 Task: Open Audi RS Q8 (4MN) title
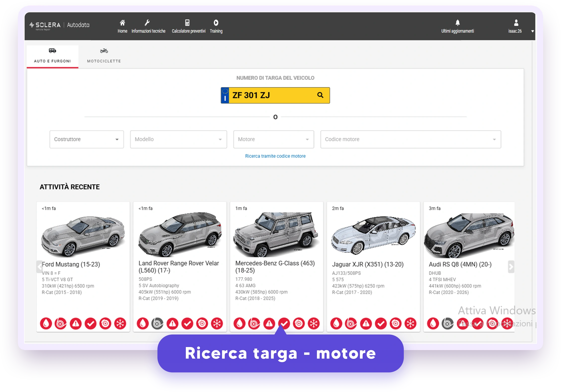tap(460, 264)
